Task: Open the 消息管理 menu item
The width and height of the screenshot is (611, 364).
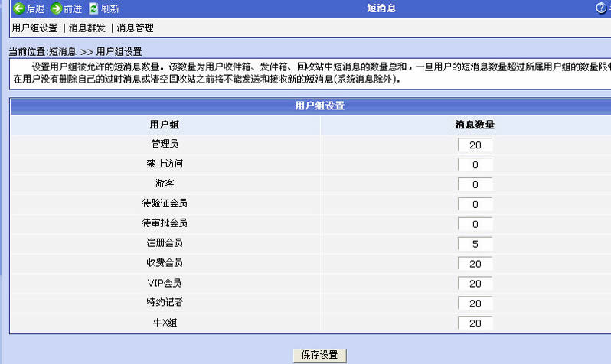Action: pos(135,28)
